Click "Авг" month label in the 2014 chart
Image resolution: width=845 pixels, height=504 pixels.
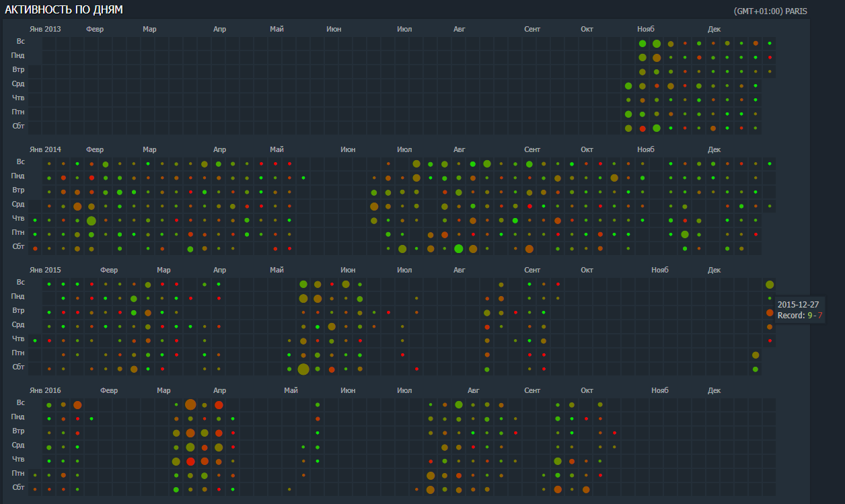(460, 149)
